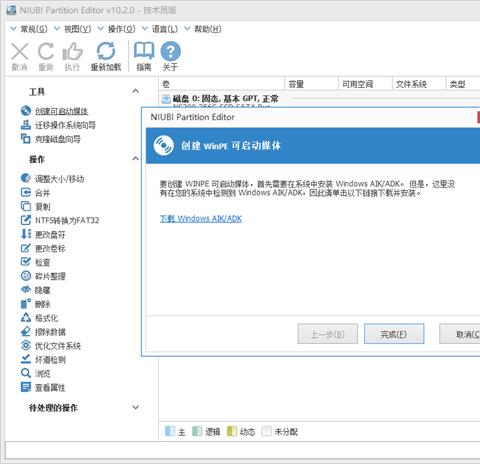This screenshot has width=480, height=464.
Task: Click the 查看属性 properties icon
Action: [x=26, y=387]
